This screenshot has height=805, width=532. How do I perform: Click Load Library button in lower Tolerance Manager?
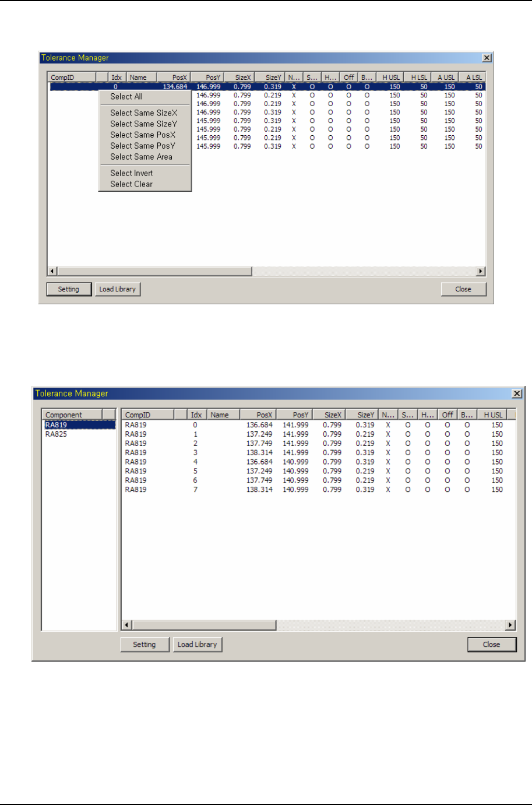coord(198,645)
